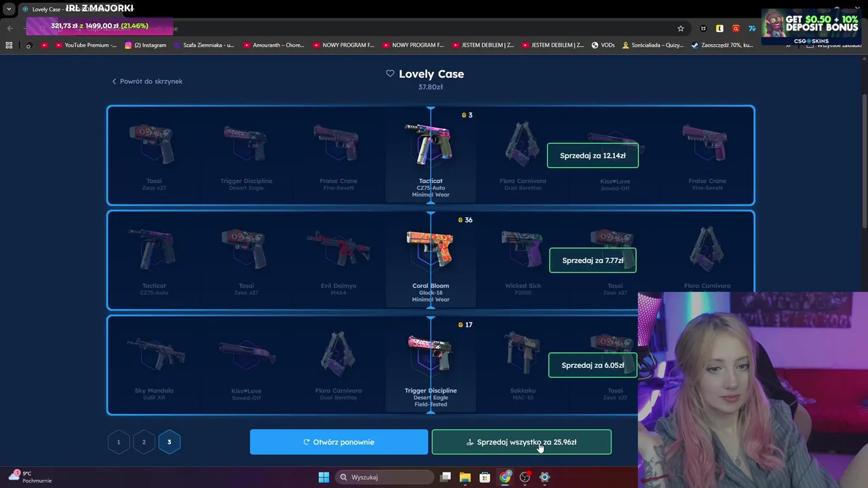Click the Wyszukaj taskbar search box

click(384, 477)
